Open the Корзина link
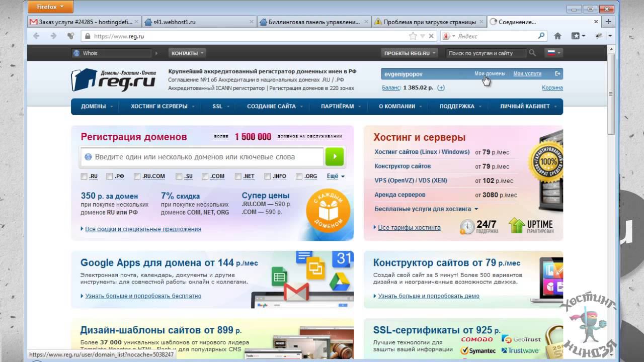The height and width of the screenshot is (362, 644). pos(552,87)
